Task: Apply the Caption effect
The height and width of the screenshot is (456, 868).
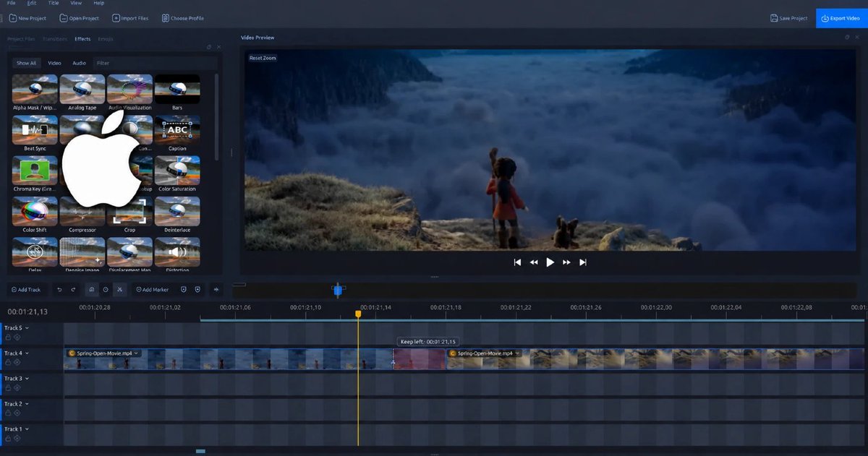Action: [x=177, y=133]
